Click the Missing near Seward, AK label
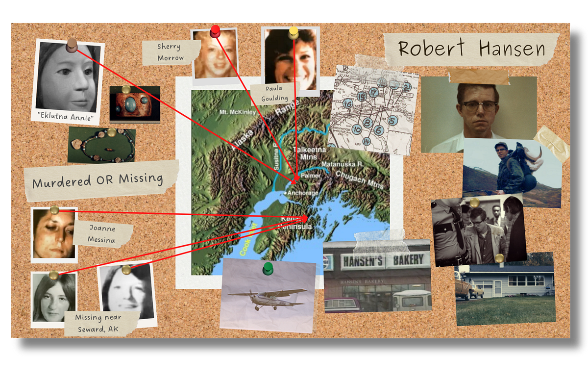The height and width of the screenshot is (381, 588). [x=98, y=324]
